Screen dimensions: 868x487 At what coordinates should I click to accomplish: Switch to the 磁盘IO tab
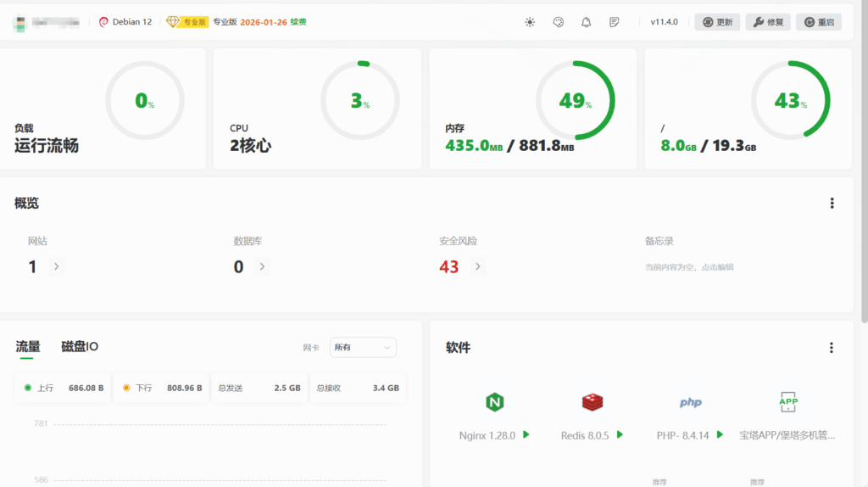tap(80, 346)
